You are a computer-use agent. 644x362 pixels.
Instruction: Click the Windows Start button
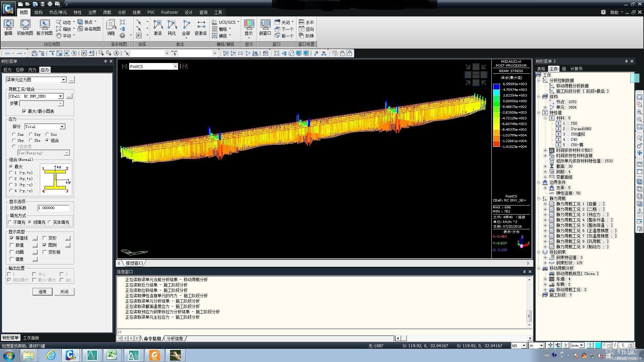(9, 355)
